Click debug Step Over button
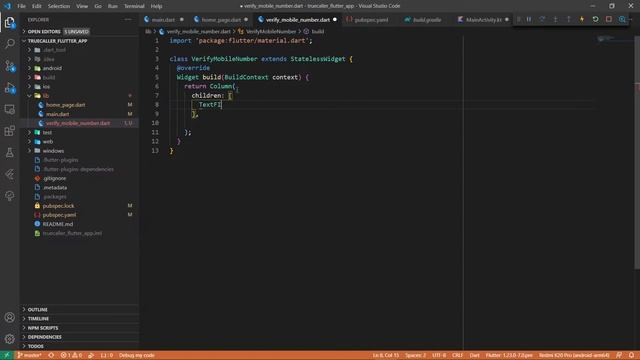Viewport: 640px width, 360px height. [x=542, y=19]
